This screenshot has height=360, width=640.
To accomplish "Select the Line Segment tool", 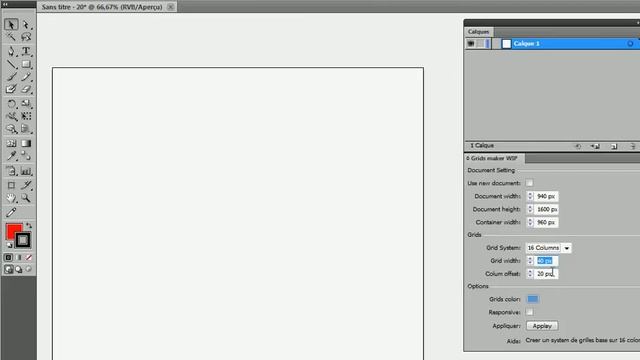I will (11, 64).
